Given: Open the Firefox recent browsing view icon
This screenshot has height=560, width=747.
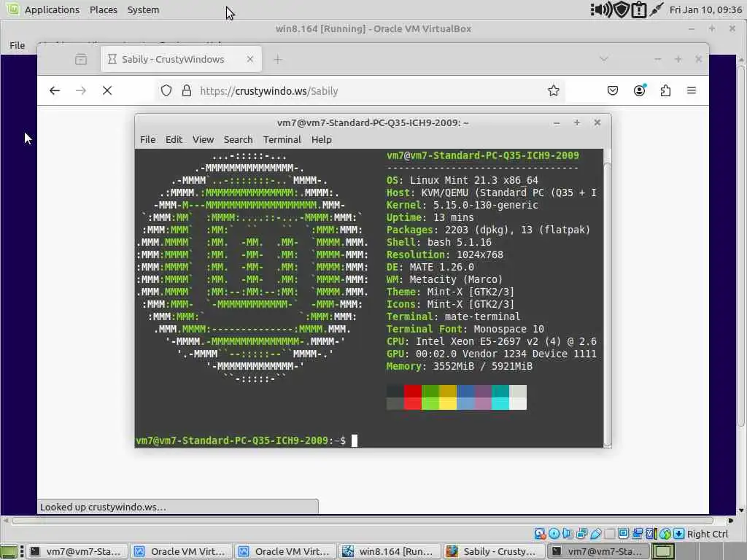Looking at the screenshot, I should pyautogui.click(x=81, y=60).
